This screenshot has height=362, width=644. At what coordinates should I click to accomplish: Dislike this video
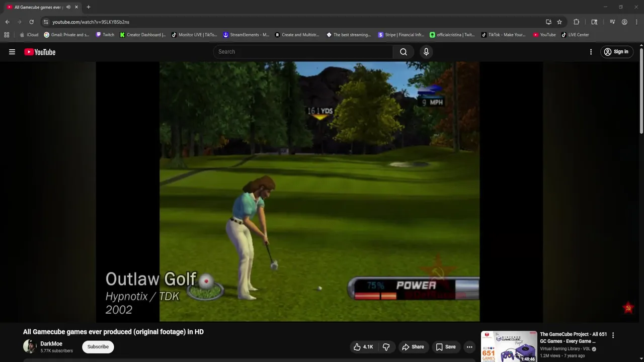(386, 347)
